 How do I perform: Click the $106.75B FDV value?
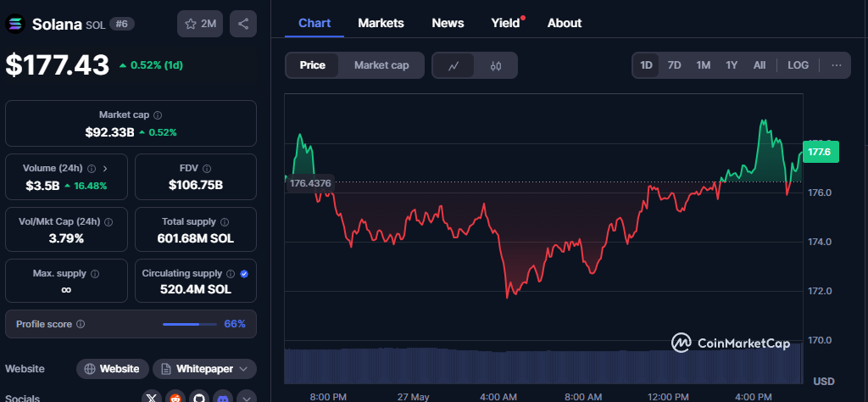(x=196, y=185)
